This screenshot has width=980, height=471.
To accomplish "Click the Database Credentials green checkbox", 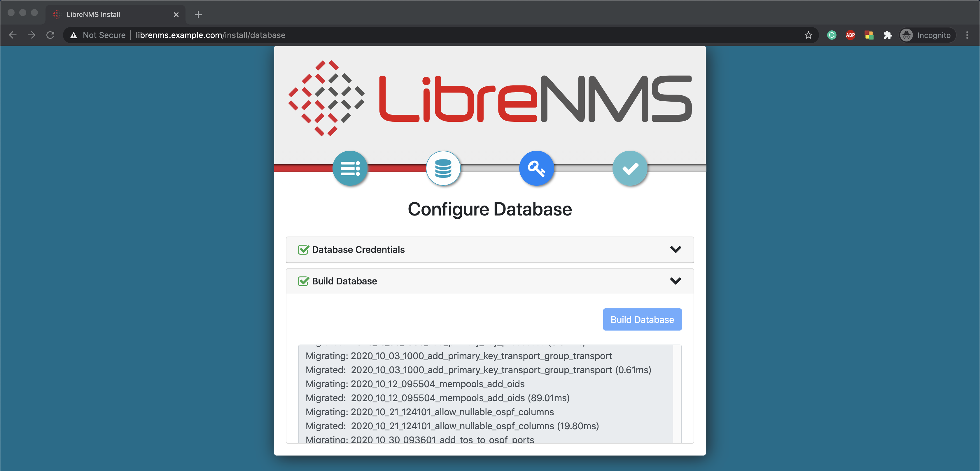I will pos(303,250).
